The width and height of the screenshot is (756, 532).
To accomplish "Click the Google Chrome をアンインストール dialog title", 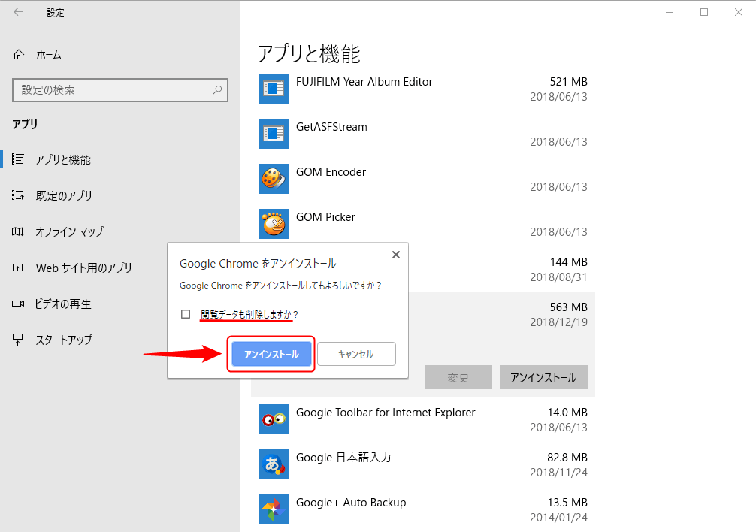I will pyautogui.click(x=258, y=264).
